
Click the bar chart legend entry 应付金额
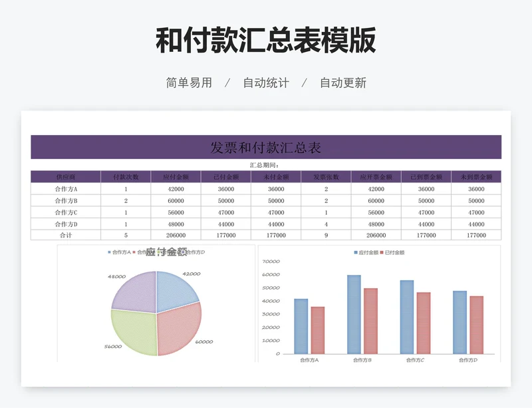[x=366, y=252]
